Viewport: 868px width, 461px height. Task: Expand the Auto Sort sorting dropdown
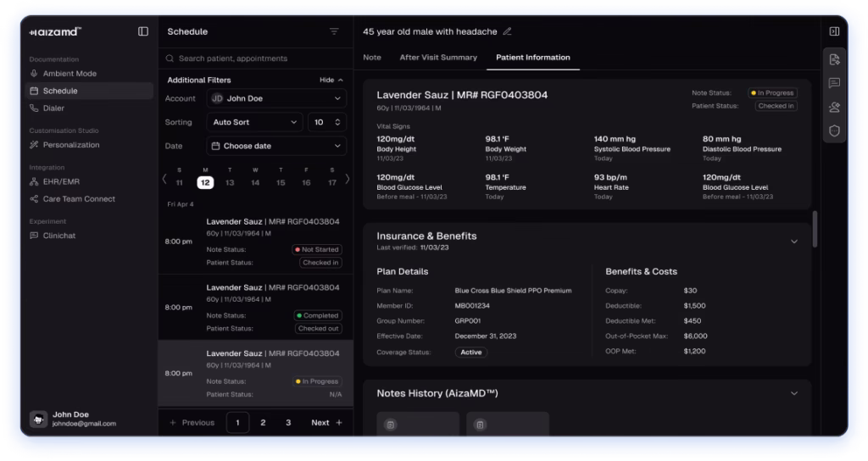tap(254, 122)
